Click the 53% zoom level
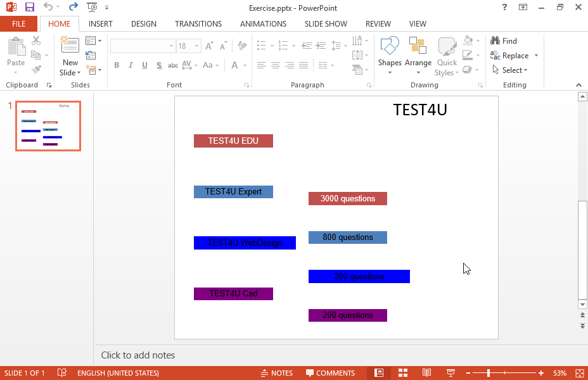The image size is (588, 380). point(559,373)
